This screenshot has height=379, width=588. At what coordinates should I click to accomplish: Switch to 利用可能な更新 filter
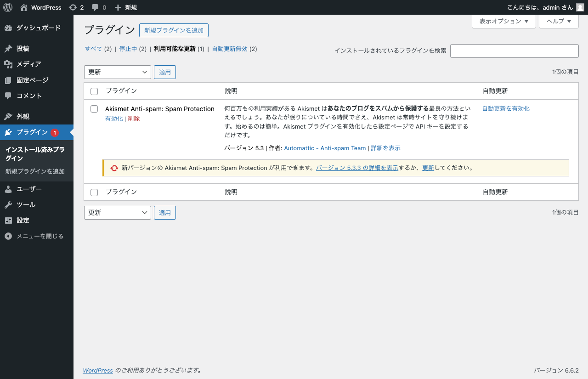coord(175,49)
